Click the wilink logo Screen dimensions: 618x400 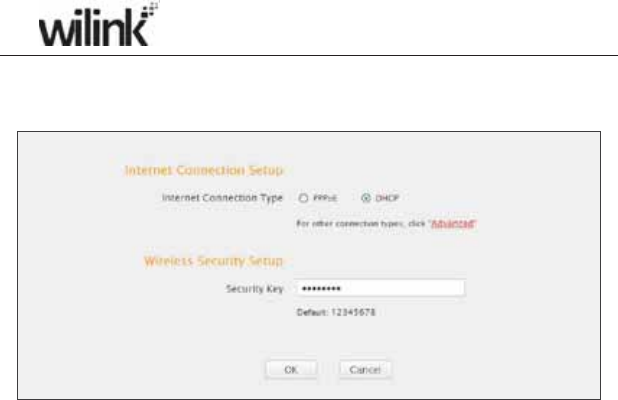pyautogui.click(x=98, y=24)
